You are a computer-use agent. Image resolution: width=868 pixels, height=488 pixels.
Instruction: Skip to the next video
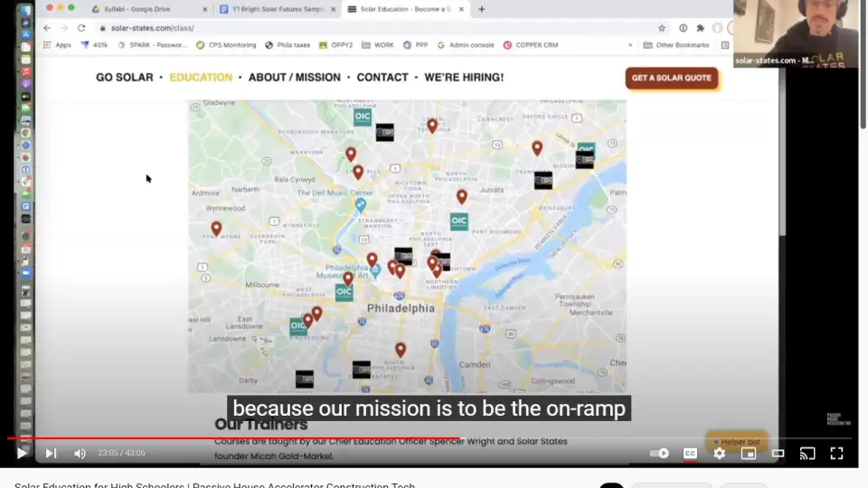tap(51, 453)
